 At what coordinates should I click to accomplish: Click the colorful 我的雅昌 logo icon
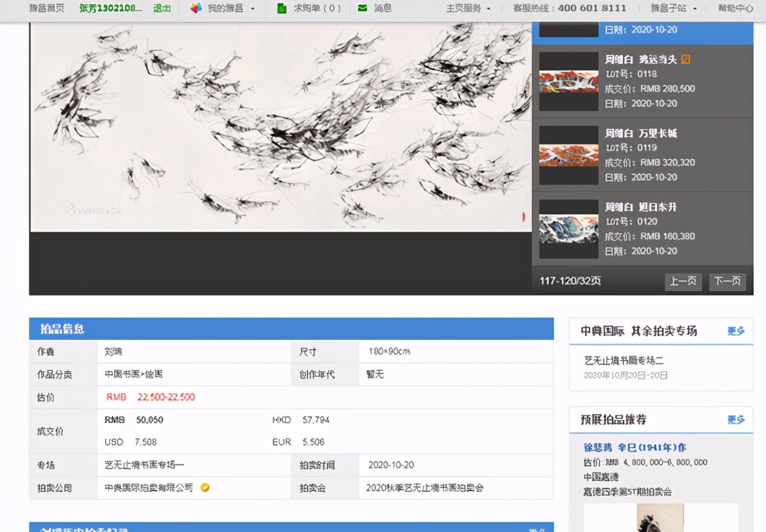coord(196,9)
